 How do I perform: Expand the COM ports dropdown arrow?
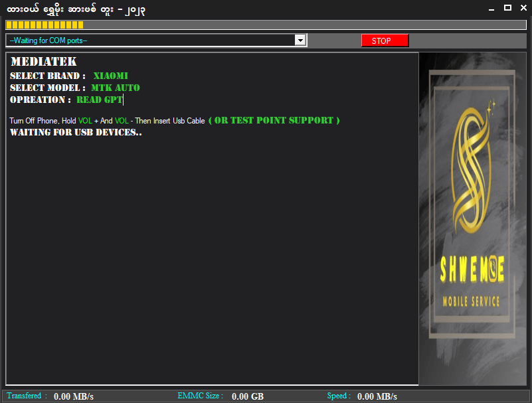tap(300, 40)
